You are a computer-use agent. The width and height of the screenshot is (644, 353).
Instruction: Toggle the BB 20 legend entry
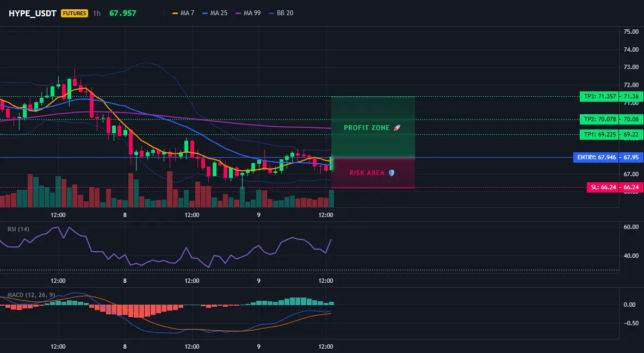coord(281,13)
